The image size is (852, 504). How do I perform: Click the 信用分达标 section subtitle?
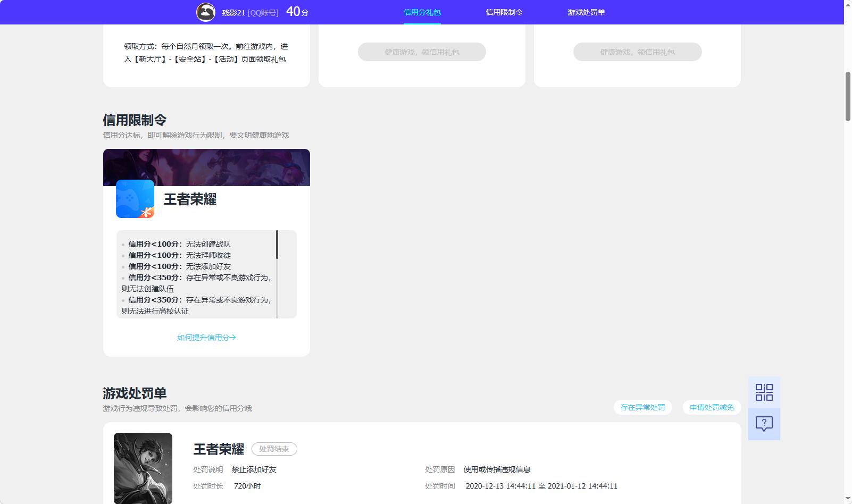coord(196,135)
